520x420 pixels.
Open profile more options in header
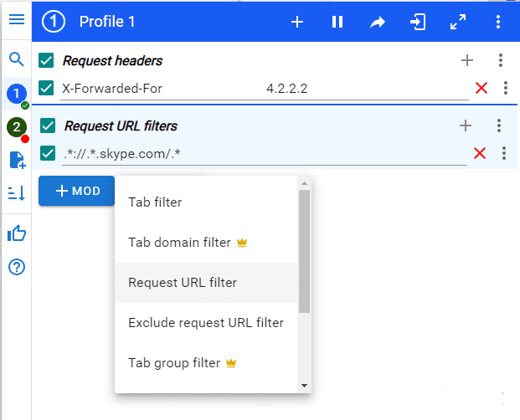coord(498,23)
